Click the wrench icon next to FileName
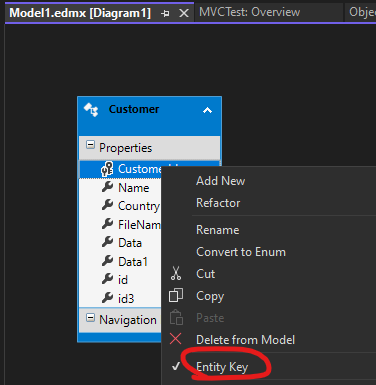Screen dimensions: 376x385 107,224
